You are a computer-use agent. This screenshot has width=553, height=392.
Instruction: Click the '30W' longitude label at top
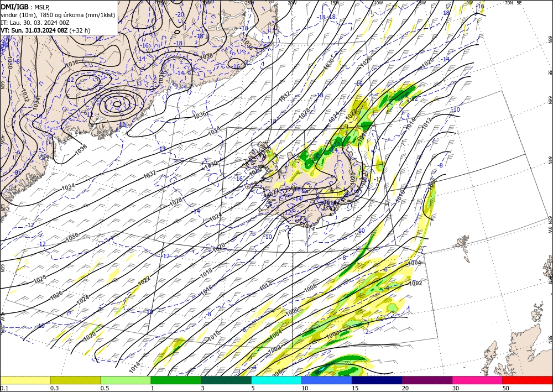(207, 3)
